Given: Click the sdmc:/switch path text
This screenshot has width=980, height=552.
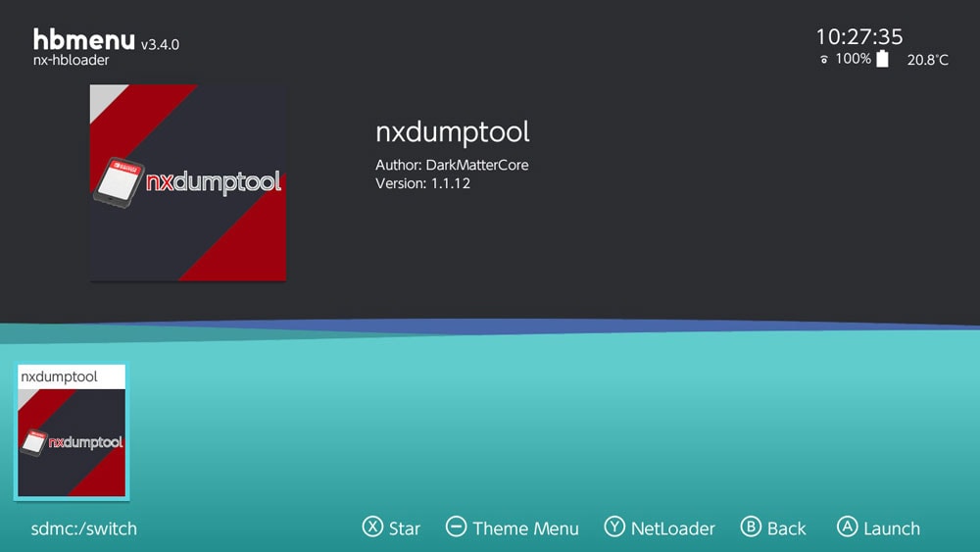Looking at the screenshot, I should (x=83, y=528).
